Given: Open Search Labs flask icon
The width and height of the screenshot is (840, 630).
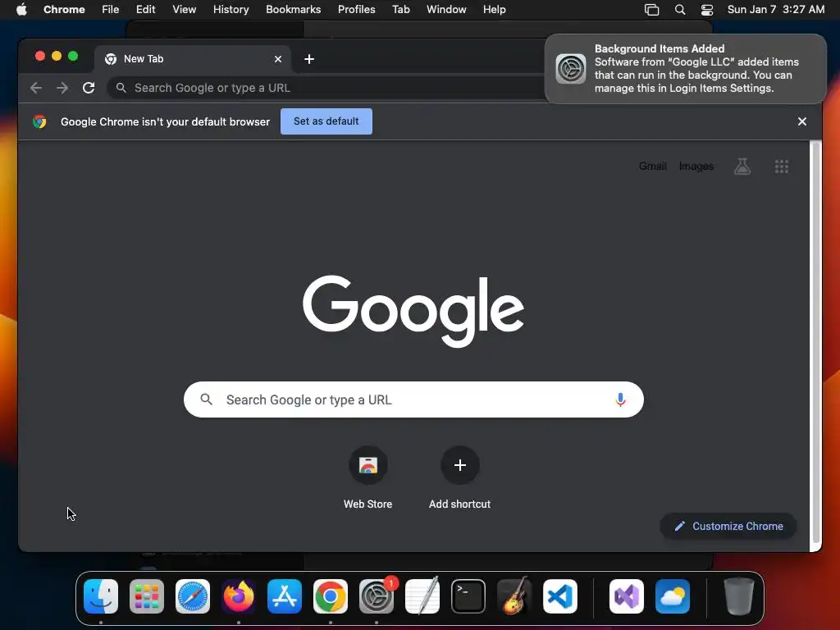Looking at the screenshot, I should coord(742,166).
